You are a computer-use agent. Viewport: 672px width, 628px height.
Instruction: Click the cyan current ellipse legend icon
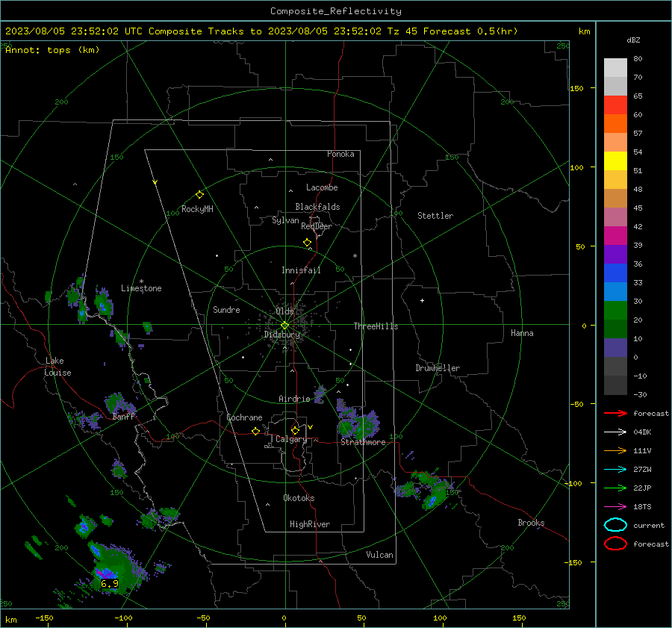615,525
